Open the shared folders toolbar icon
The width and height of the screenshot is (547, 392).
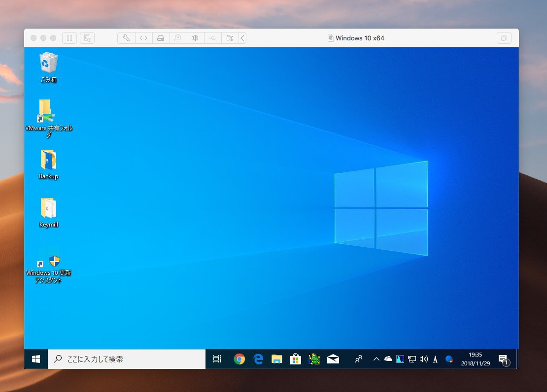(x=229, y=38)
